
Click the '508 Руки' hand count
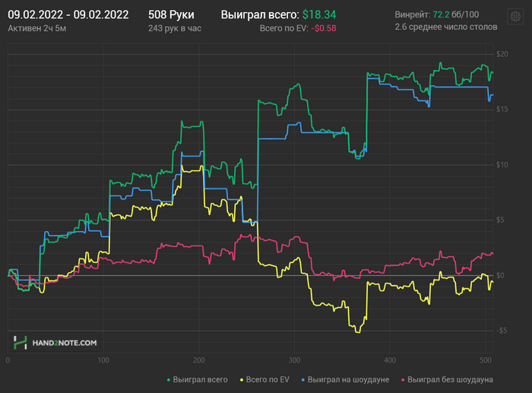tap(171, 15)
